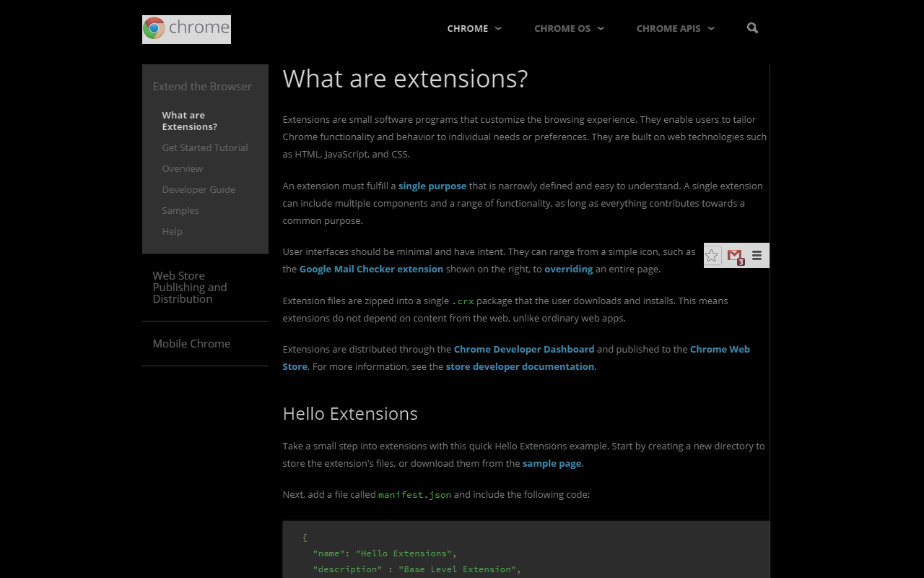924x578 pixels.
Task: Select the CHROME menu item
Action: (x=468, y=28)
